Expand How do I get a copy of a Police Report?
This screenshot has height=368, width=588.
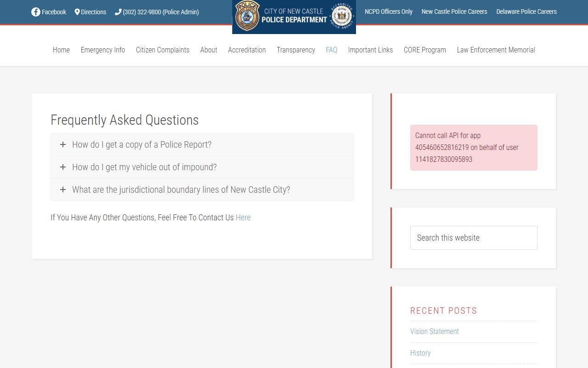coord(202,144)
